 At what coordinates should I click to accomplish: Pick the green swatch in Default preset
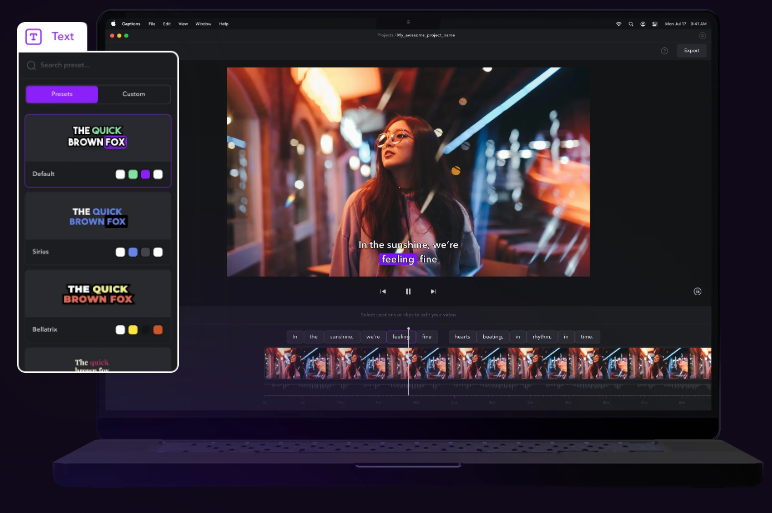pos(133,174)
